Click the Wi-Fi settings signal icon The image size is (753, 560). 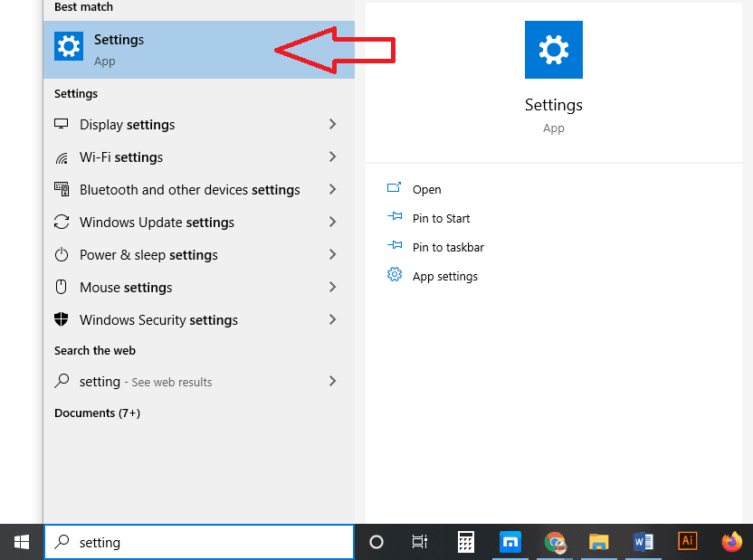pos(61,157)
